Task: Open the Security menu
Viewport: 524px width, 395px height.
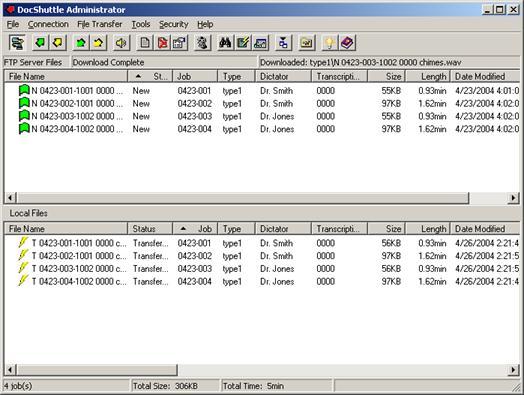Action: coord(174,24)
